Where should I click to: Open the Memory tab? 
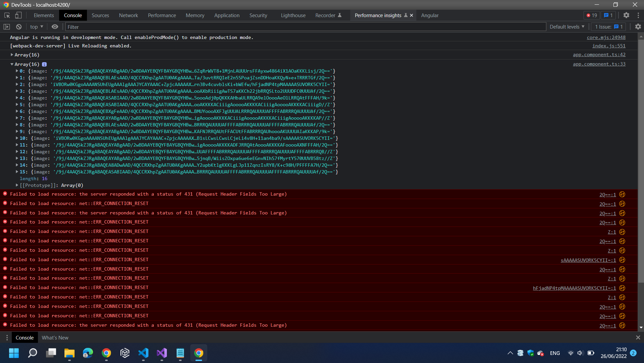[x=195, y=15]
